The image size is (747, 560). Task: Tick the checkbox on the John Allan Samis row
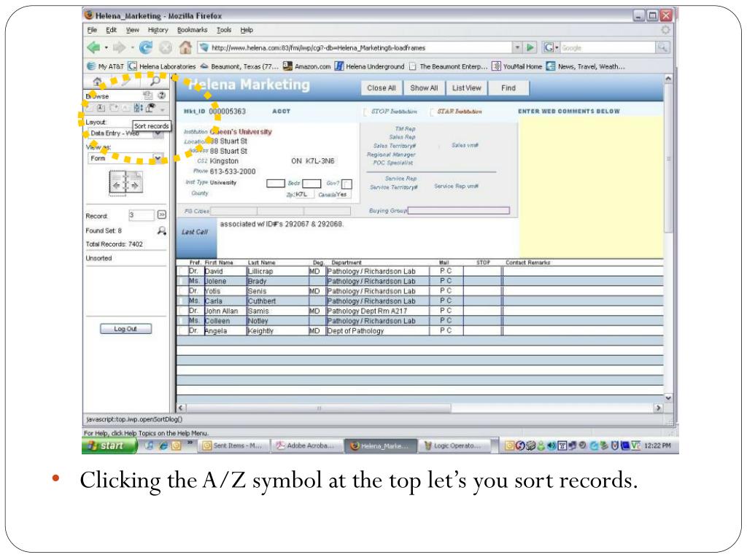[181, 311]
